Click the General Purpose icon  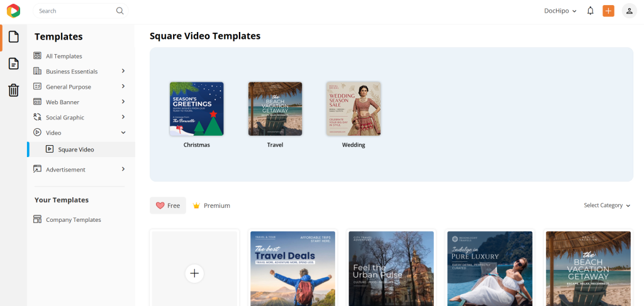[x=37, y=87]
